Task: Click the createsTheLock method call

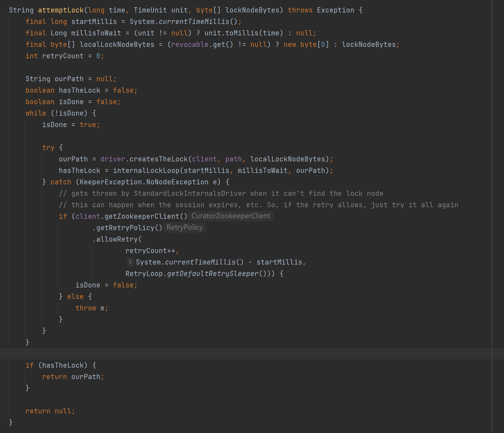Action: (159, 159)
